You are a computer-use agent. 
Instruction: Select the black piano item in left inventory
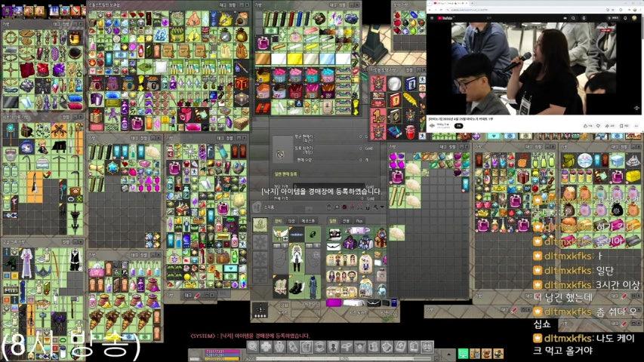pyautogui.click(x=58, y=146)
